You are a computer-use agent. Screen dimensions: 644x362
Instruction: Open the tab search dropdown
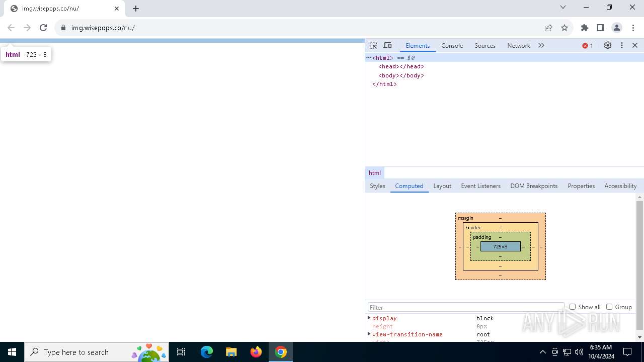[563, 7]
